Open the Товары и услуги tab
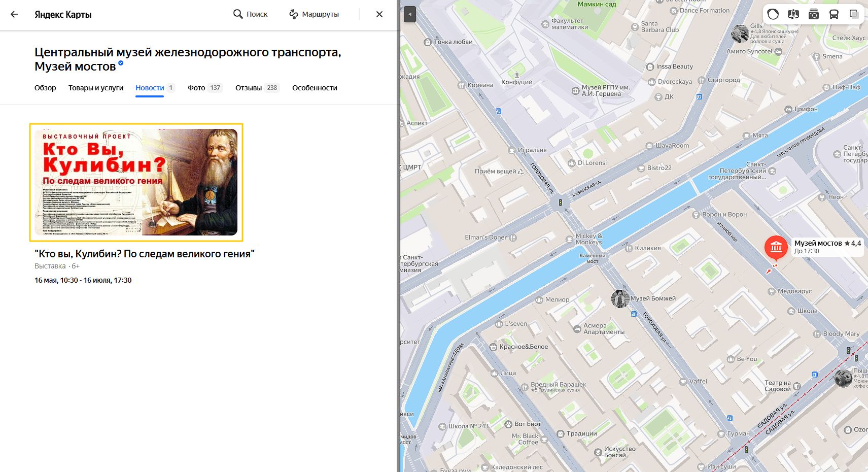868x472 pixels. (96, 88)
